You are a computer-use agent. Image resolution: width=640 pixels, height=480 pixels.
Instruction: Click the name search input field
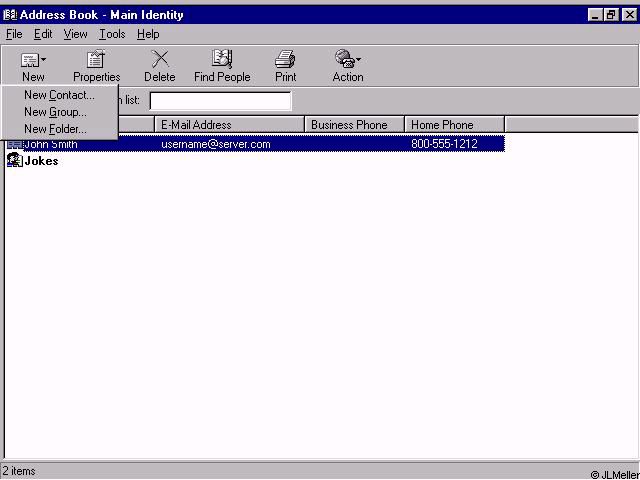click(x=220, y=100)
